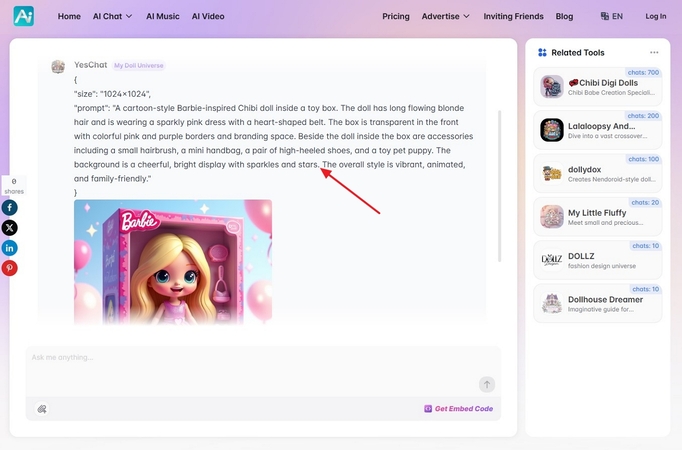
Task: Click the "size": "1024×1024" line
Action: (x=112, y=94)
